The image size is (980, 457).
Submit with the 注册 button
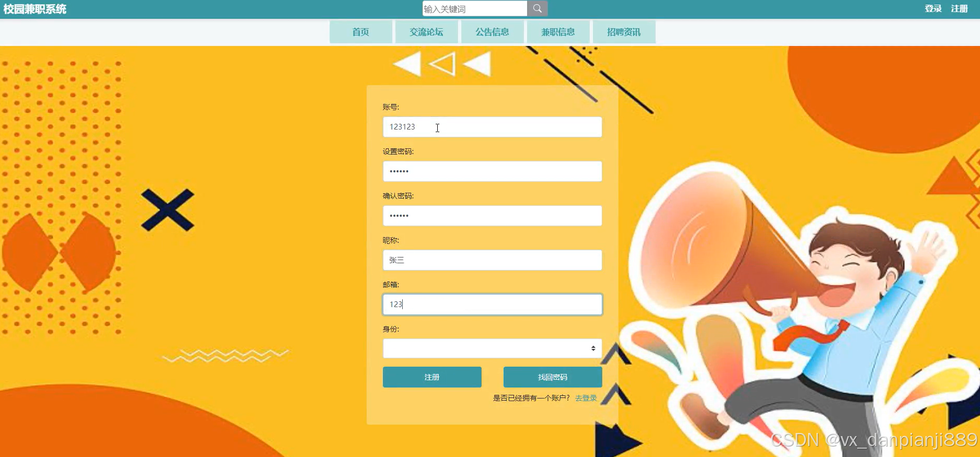coord(432,377)
